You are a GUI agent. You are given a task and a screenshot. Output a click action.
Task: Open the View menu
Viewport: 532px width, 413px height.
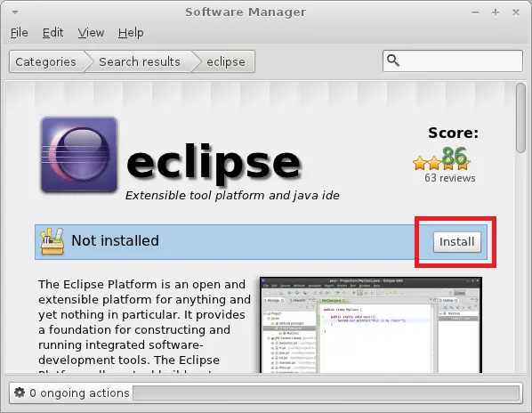coord(91,33)
